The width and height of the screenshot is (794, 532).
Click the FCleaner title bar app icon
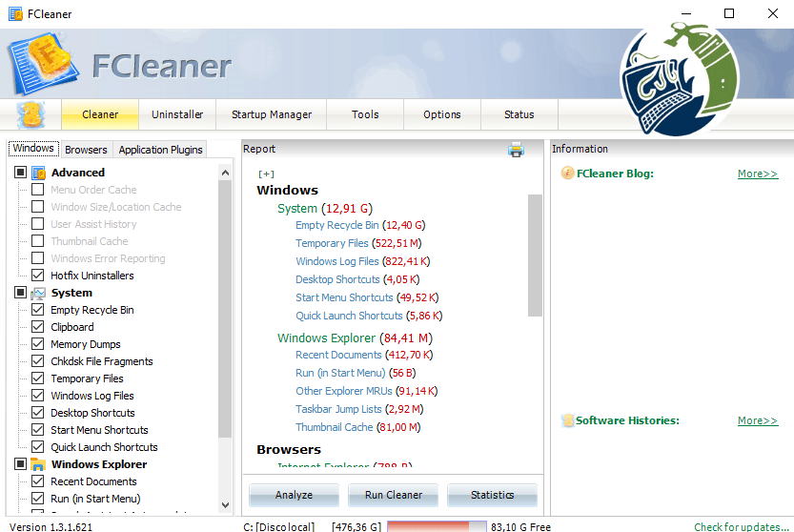point(15,13)
